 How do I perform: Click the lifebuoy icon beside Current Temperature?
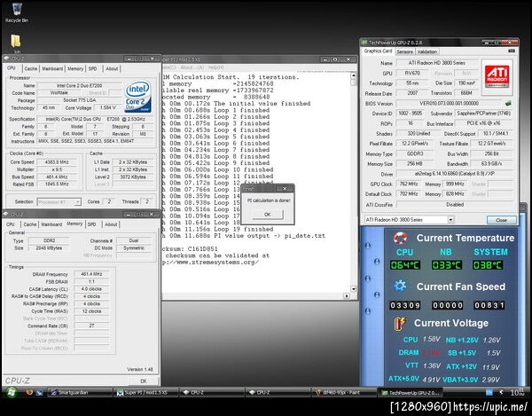pyautogui.click(x=400, y=239)
